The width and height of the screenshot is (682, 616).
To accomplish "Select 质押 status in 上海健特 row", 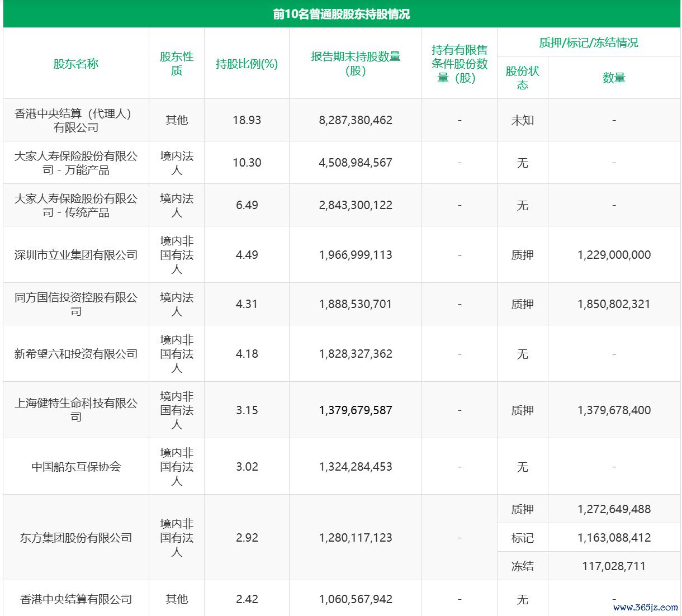I will 523,410.
